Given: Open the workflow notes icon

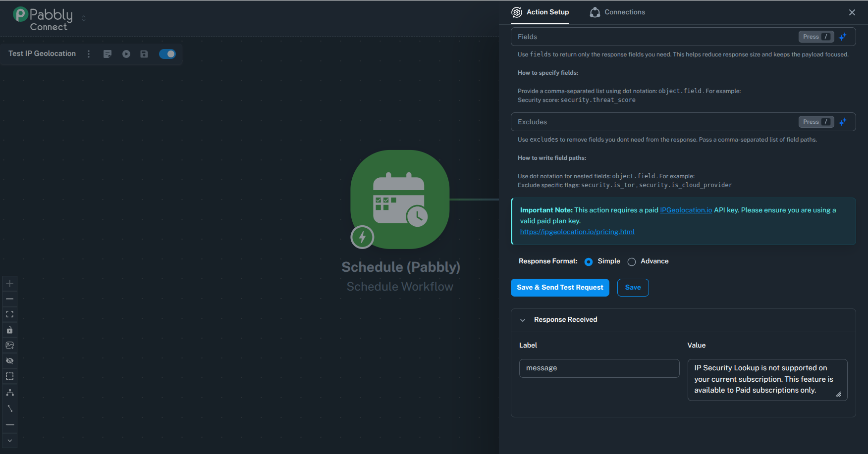Looking at the screenshot, I should [x=108, y=54].
